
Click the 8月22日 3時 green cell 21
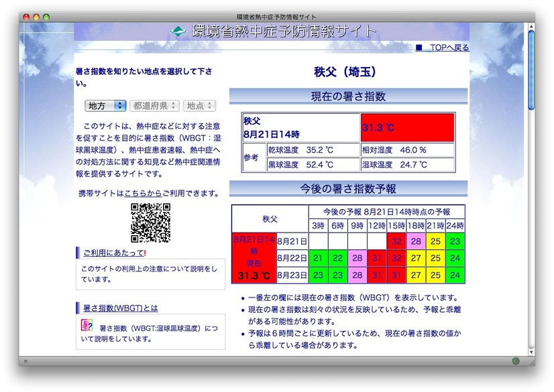click(x=318, y=258)
